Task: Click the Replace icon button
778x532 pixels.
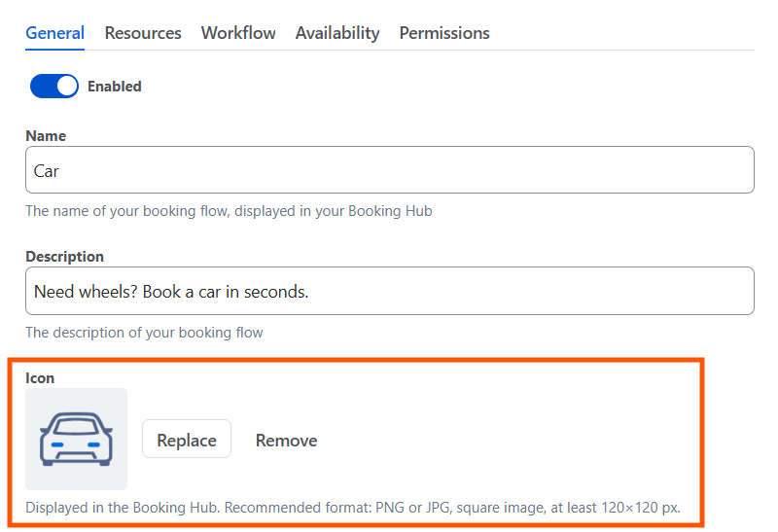Action: click(187, 440)
